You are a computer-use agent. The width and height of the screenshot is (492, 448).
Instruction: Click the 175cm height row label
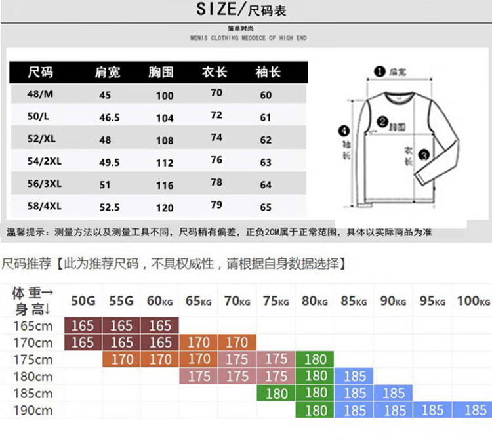(x=33, y=360)
